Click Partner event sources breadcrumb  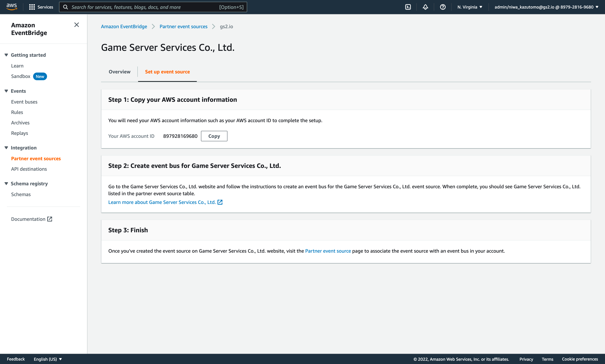(x=184, y=26)
